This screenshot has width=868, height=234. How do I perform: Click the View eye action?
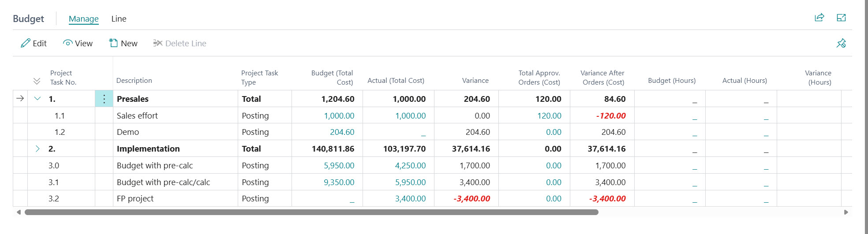click(x=78, y=43)
